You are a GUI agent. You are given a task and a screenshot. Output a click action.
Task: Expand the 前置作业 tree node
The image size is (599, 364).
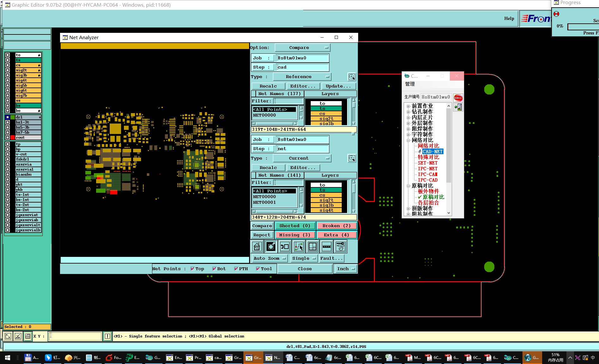click(x=408, y=106)
